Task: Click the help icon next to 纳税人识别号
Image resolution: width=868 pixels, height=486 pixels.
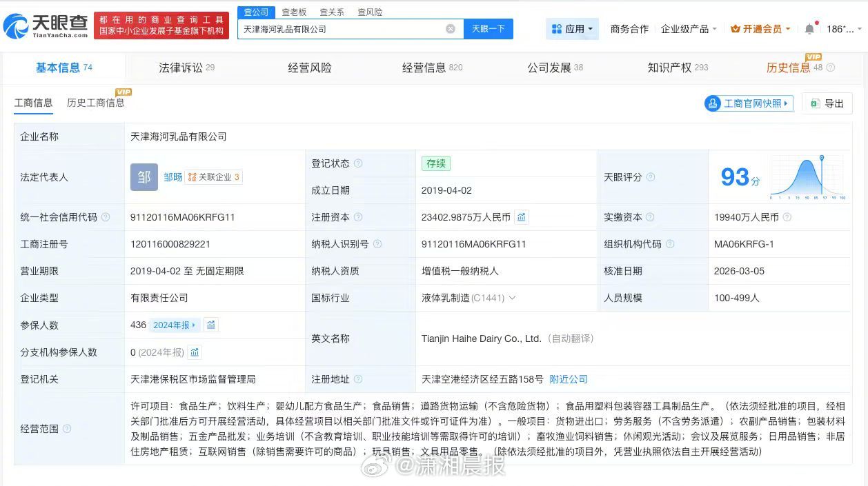Action: (377, 244)
